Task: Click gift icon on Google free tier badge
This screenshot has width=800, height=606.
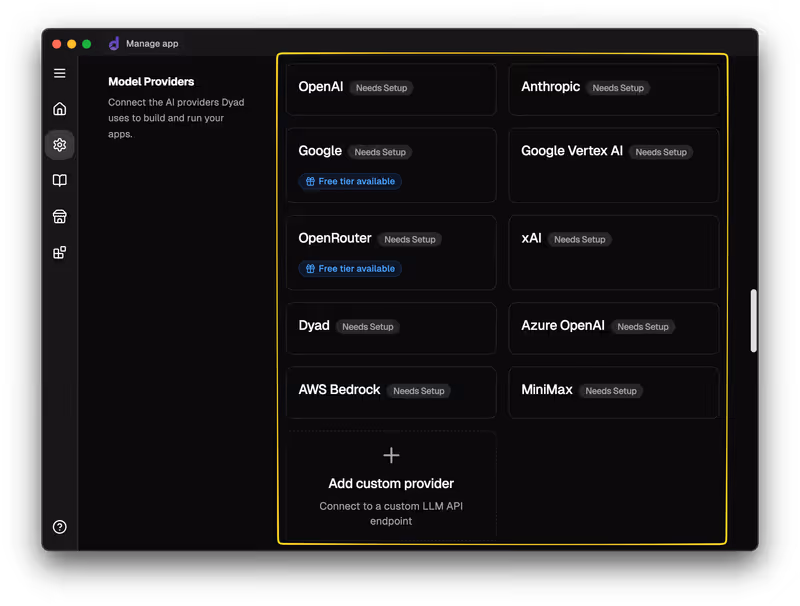Action: point(310,182)
